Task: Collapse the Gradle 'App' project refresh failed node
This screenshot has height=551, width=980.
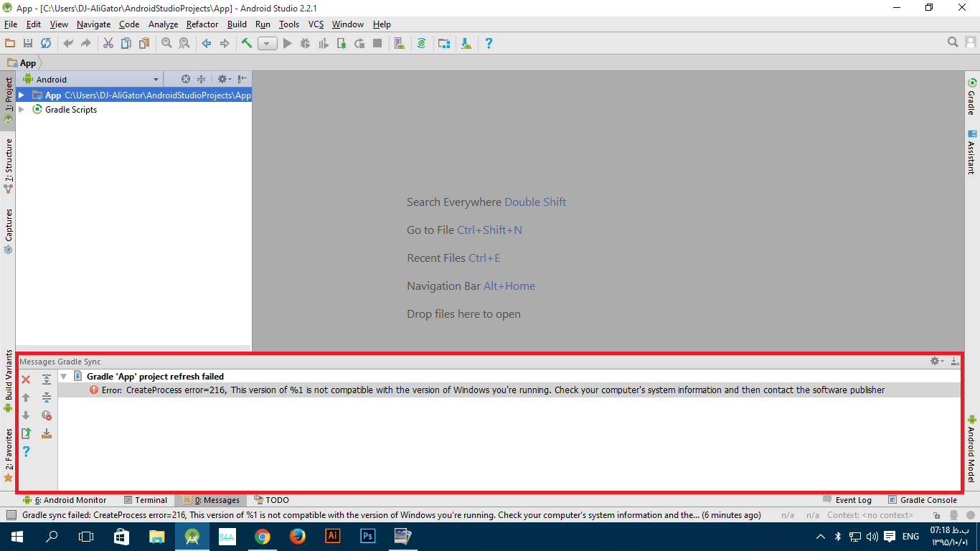Action: coord(64,377)
